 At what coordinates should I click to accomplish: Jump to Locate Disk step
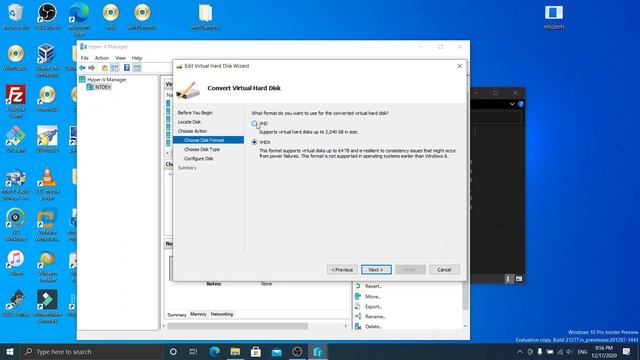189,122
